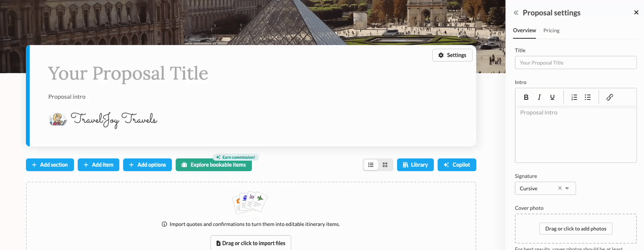Switch to list view layout
The height and width of the screenshot is (250, 644).
click(x=371, y=165)
